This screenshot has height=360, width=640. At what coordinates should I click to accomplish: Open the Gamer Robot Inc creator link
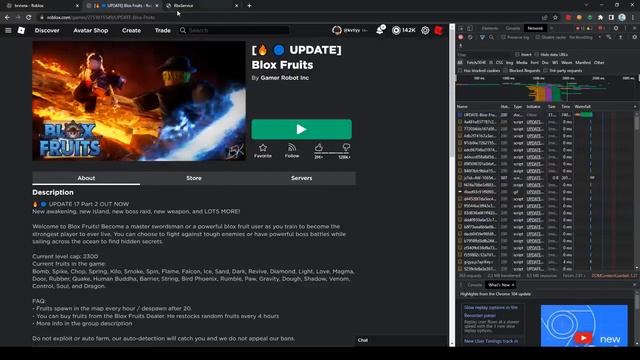pos(284,78)
